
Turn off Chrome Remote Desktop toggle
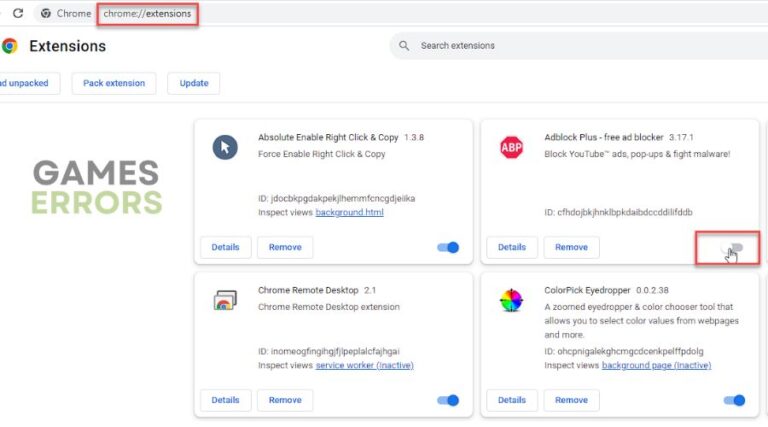448,400
